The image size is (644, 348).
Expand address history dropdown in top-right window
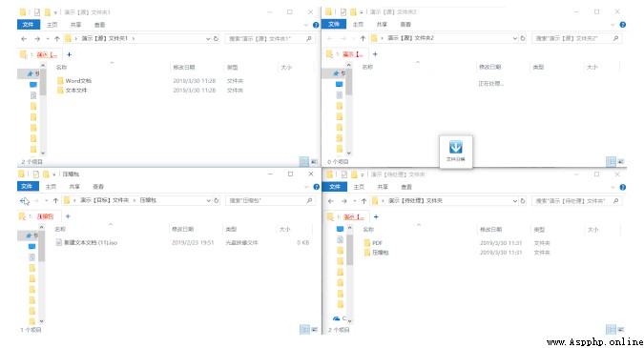point(514,38)
